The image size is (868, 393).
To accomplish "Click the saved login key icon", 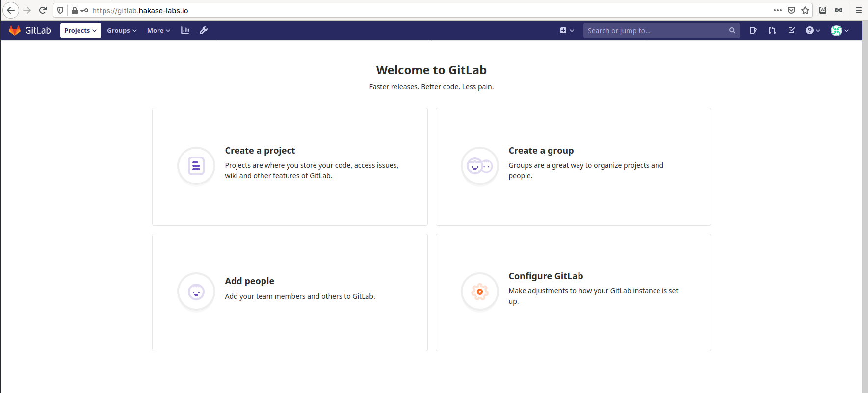I will click(x=84, y=10).
